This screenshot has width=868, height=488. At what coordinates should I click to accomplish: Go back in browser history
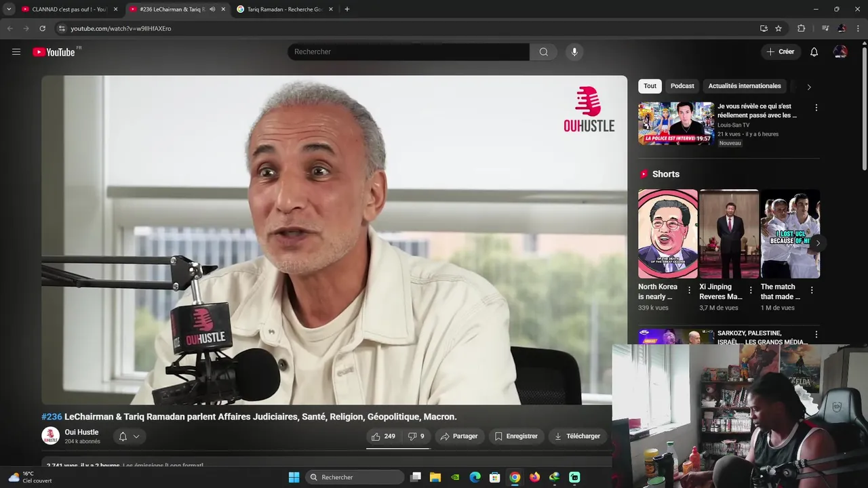click(9, 28)
